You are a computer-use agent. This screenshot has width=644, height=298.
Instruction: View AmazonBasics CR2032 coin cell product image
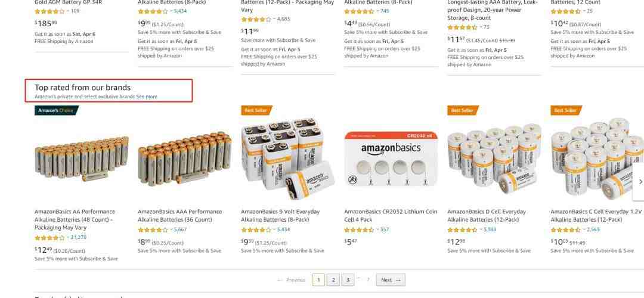(x=391, y=159)
